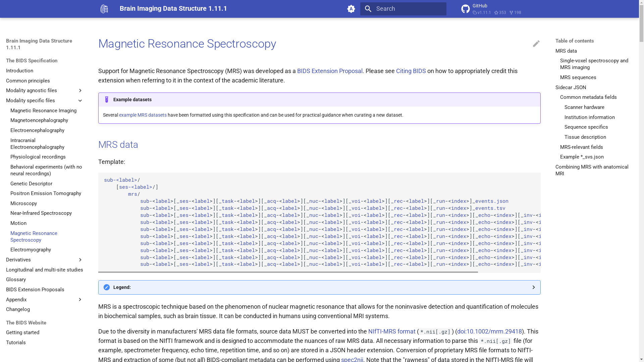Click the Legend pencil circle icon
Viewport: 644px width, 362px height.
(107, 287)
